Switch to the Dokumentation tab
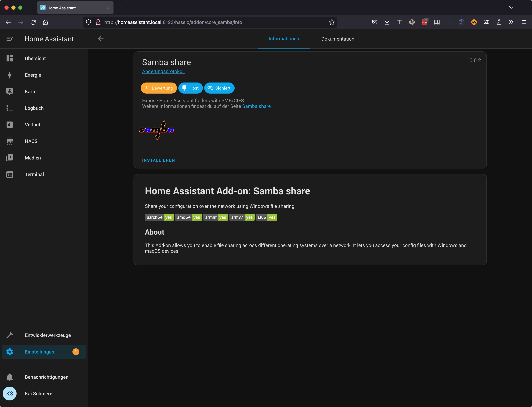 (338, 39)
